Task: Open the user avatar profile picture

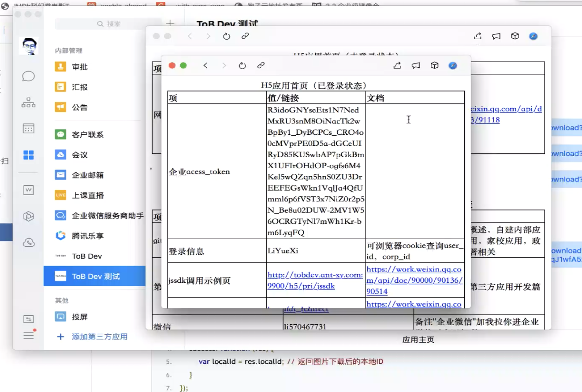Action: tap(29, 46)
